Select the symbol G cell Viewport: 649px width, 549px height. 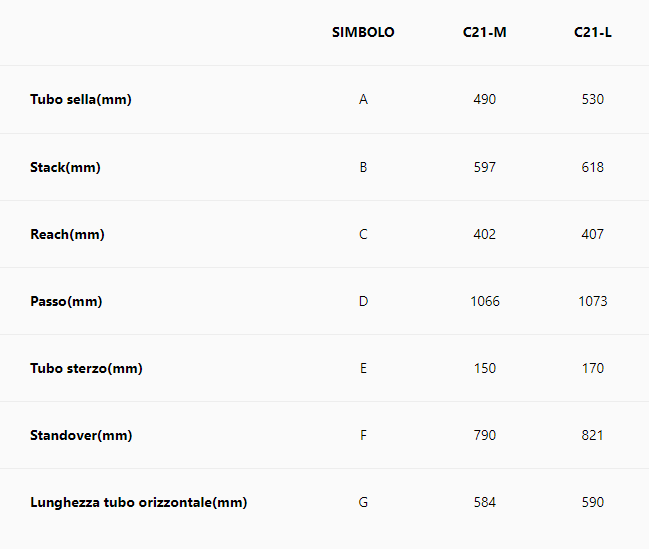(x=363, y=502)
